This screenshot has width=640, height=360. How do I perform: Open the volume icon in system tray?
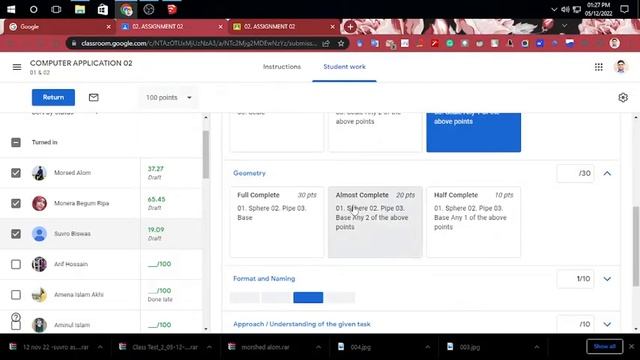pyautogui.click(x=565, y=9)
